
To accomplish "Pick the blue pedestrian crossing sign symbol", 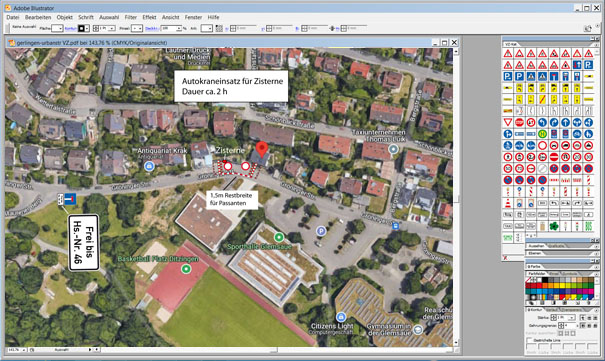I will (x=531, y=76).
